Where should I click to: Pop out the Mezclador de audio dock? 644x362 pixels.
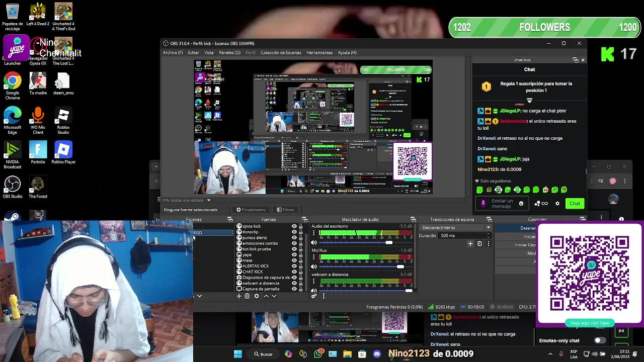(x=413, y=220)
